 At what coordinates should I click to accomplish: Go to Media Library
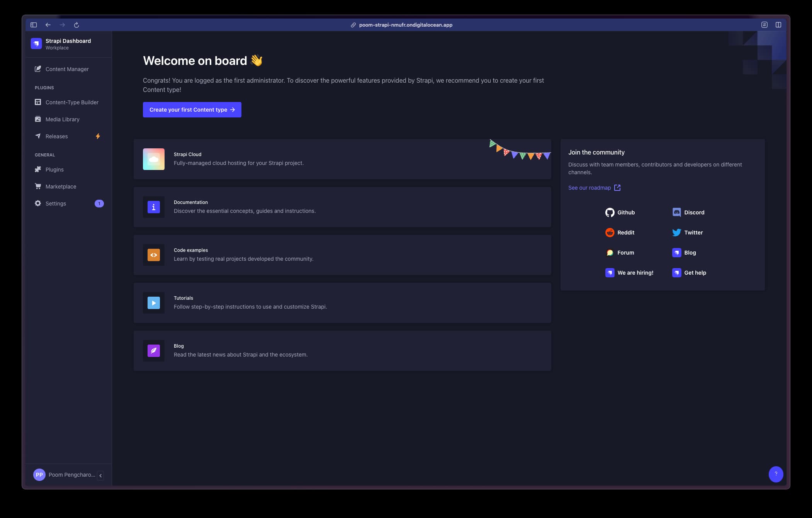[62, 119]
